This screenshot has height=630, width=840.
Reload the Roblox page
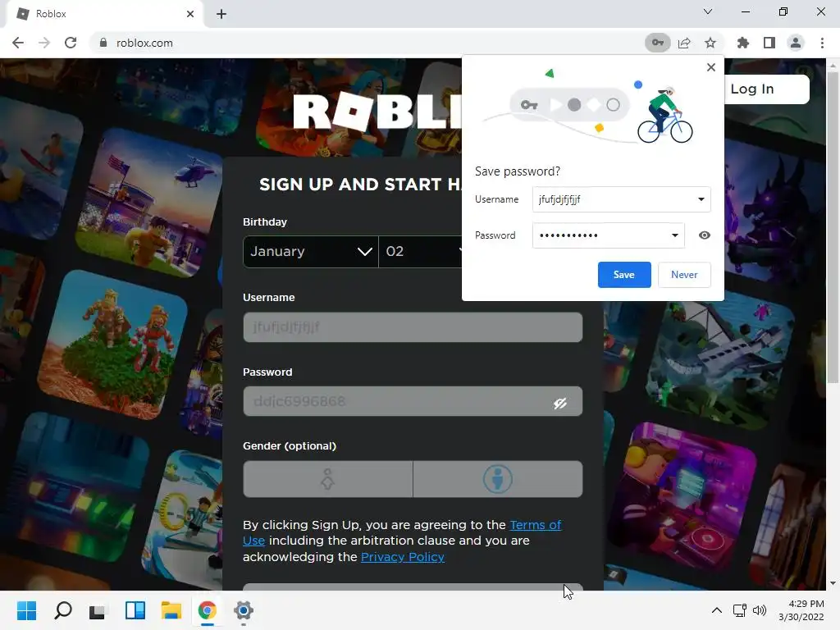(71, 43)
